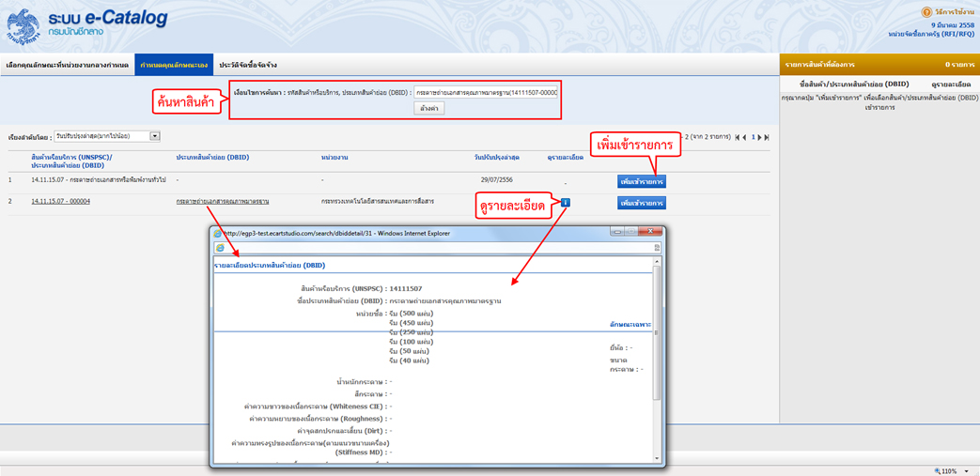Image resolution: width=980 pixels, height=476 pixels.
Task: Click the search criteria input field
Action: tap(486, 93)
